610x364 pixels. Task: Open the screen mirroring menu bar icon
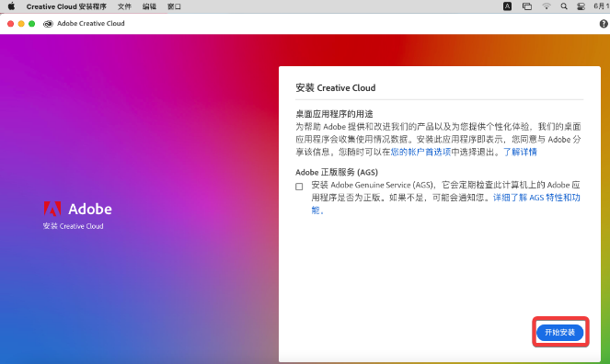click(x=527, y=6)
